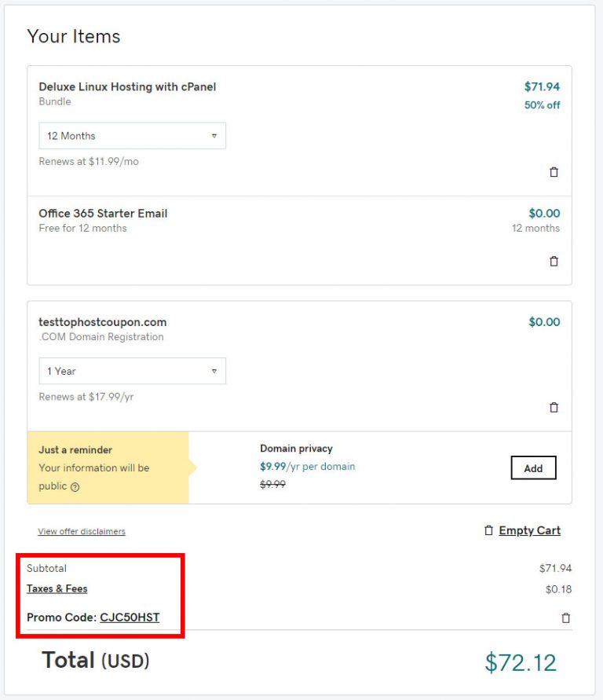Add Domain privacy to the order

pos(533,467)
